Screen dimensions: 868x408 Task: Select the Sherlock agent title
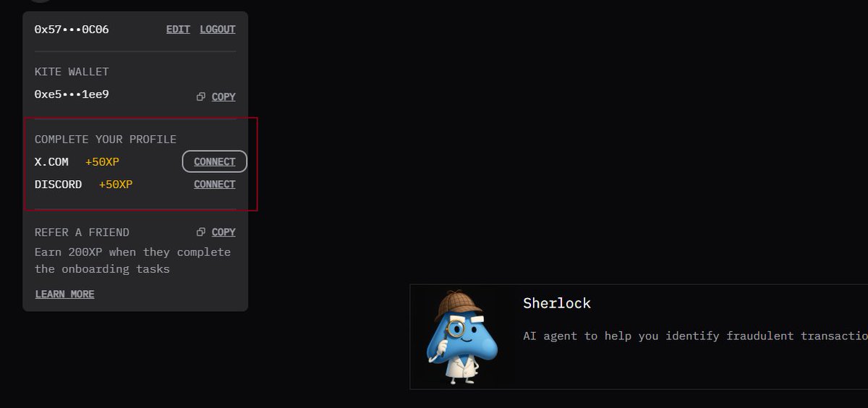coord(557,303)
